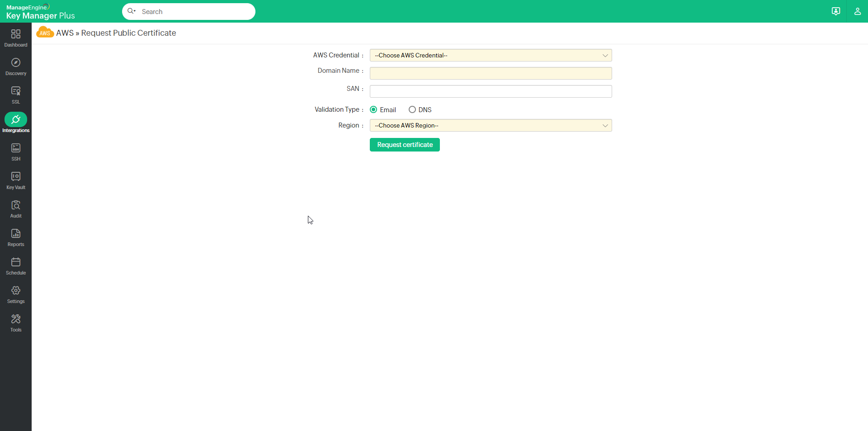This screenshot has width=868, height=431.
Task: Click the 'SAN :' label
Action: point(355,89)
